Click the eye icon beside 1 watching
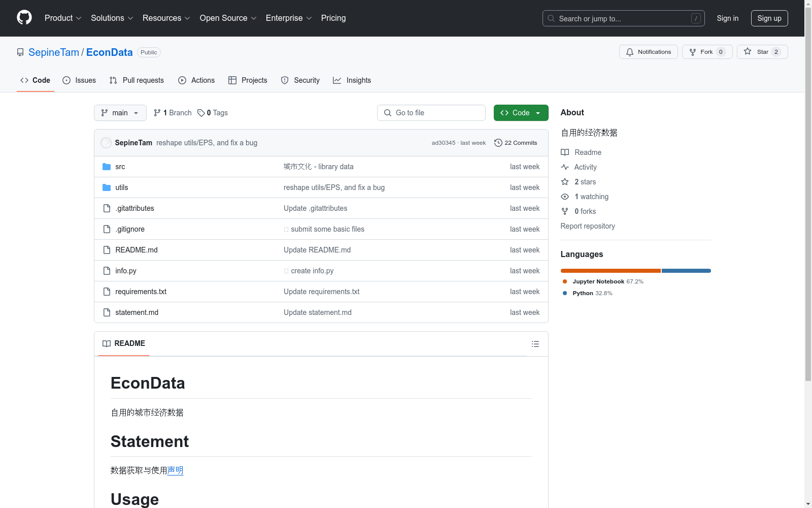Viewport: 812px width, 508px height. point(565,197)
